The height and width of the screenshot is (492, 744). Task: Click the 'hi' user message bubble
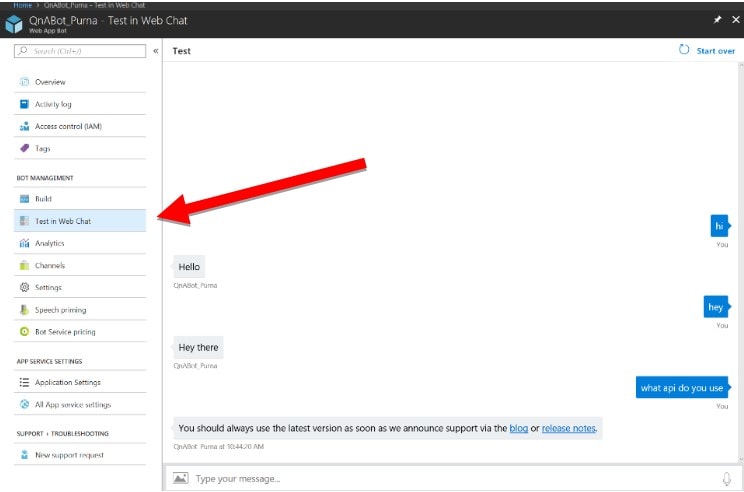[x=719, y=226]
